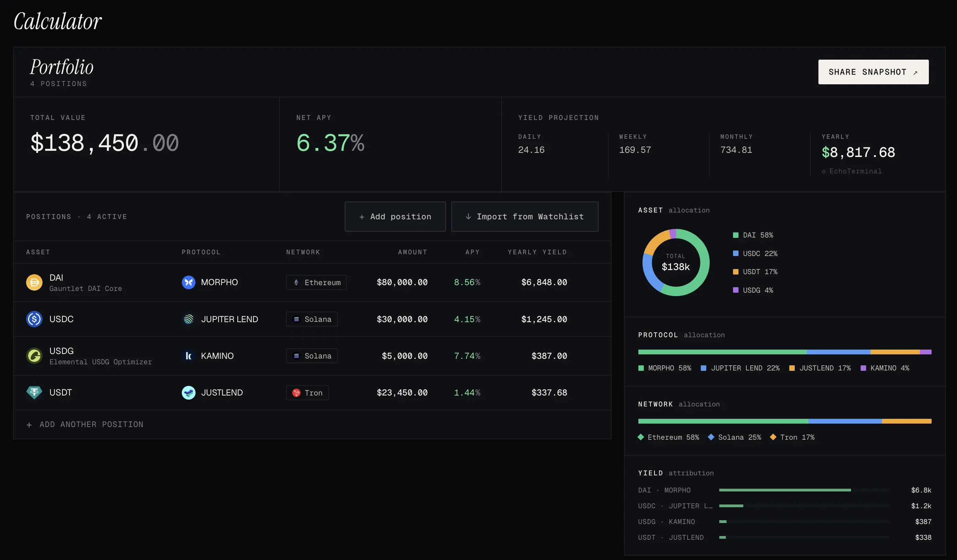Click the Yearly Yield column header
Viewport: 957px width, 560px height.
[537, 252]
